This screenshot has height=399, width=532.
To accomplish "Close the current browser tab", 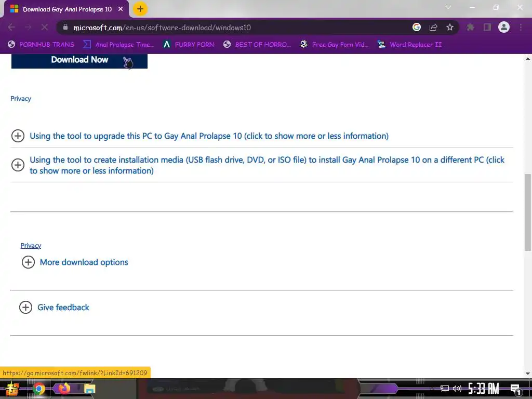I will 121,9.
